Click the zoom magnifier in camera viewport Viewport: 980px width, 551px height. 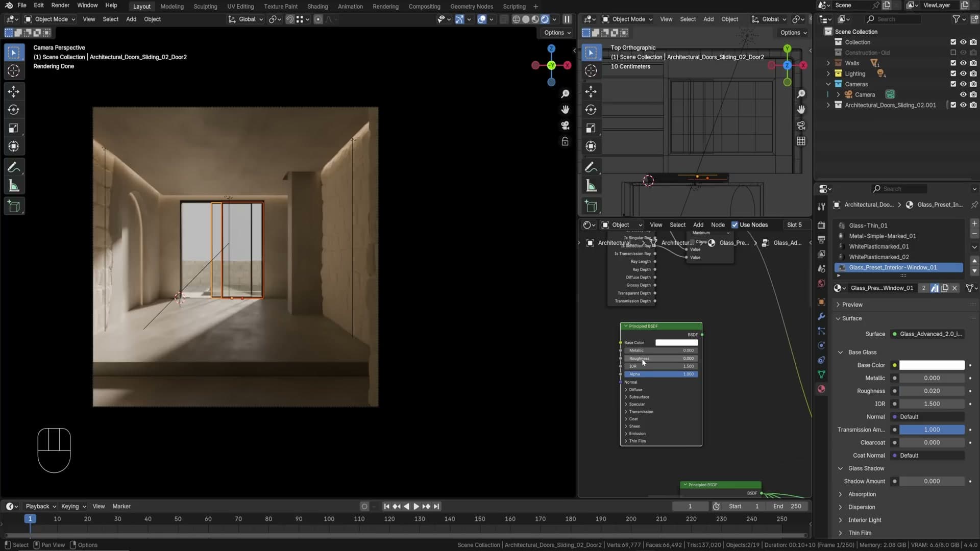tap(565, 94)
